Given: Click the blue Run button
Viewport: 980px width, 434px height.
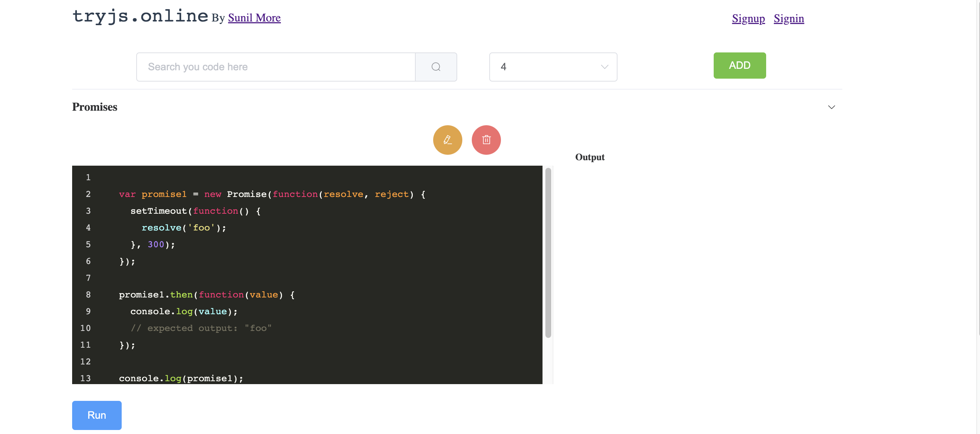Looking at the screenshot, I should pyautogui.click(x=97, y=415).
